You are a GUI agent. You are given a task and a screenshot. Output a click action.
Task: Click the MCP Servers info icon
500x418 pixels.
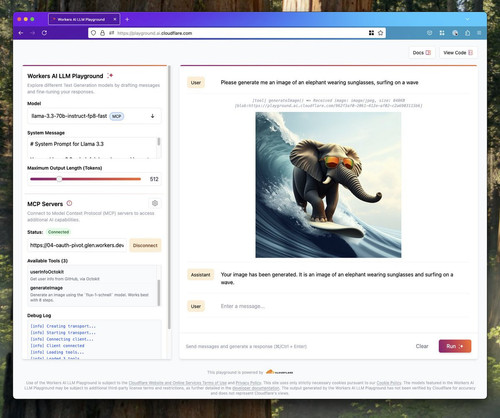click(x=69, y=203)
